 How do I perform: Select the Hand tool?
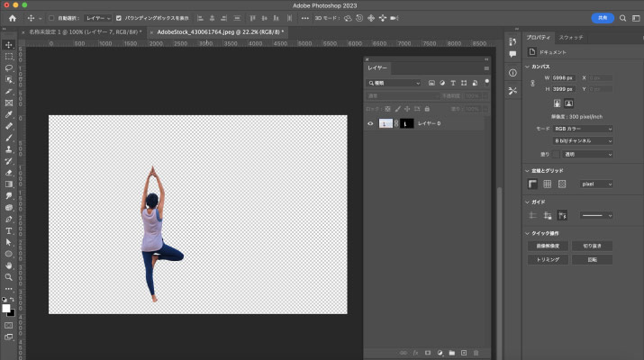(9, 265)
